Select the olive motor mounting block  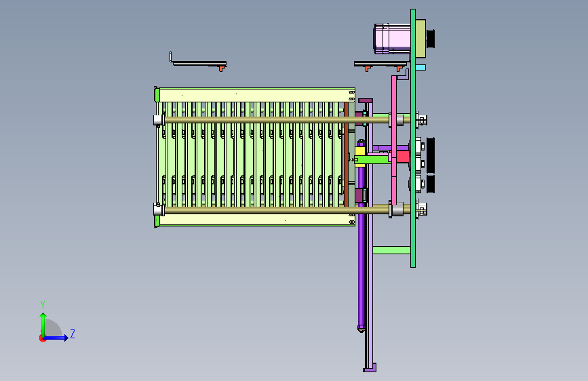click(420, 39)
